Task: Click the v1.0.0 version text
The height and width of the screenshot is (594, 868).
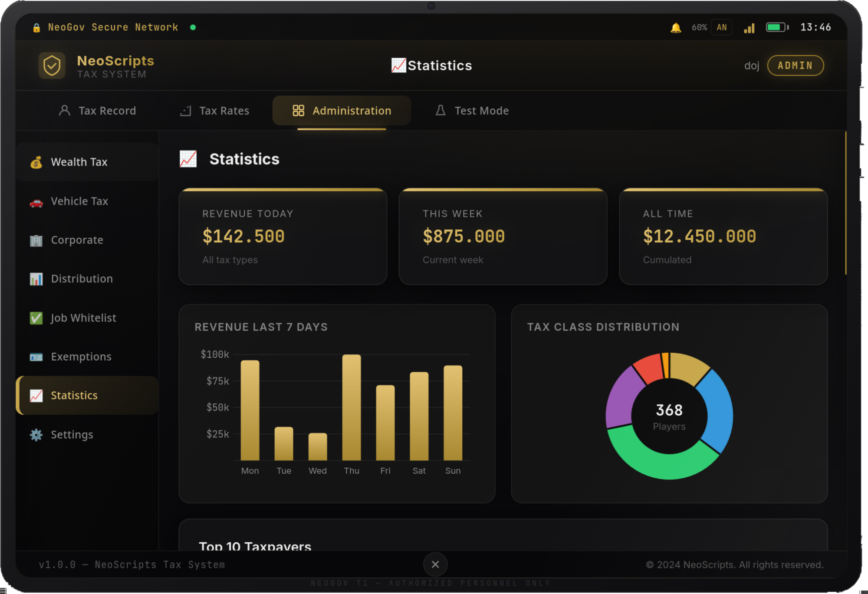Action: pyautogui.click(x=132, y=564)
